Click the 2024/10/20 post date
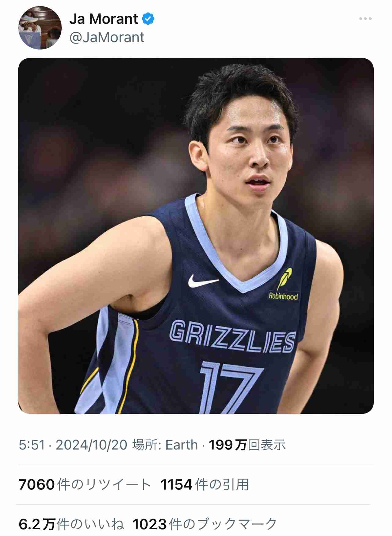 click(91, 445)
